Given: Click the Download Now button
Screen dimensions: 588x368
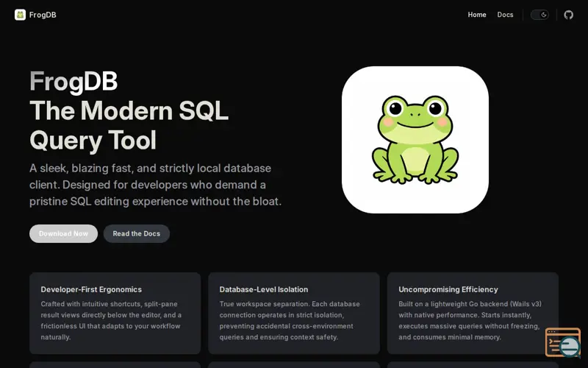Looking at the screenshot, I should tap(63, 233).
